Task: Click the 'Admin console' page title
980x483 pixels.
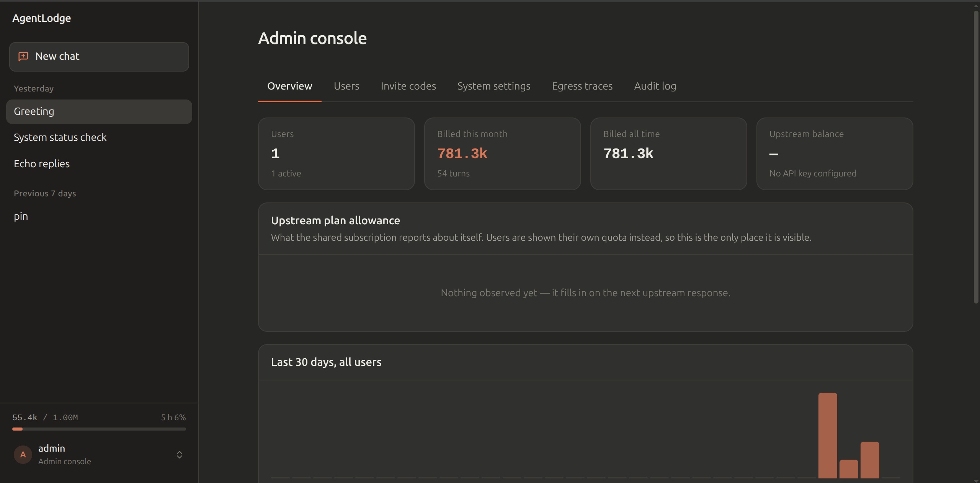Action: click(312, 38)
